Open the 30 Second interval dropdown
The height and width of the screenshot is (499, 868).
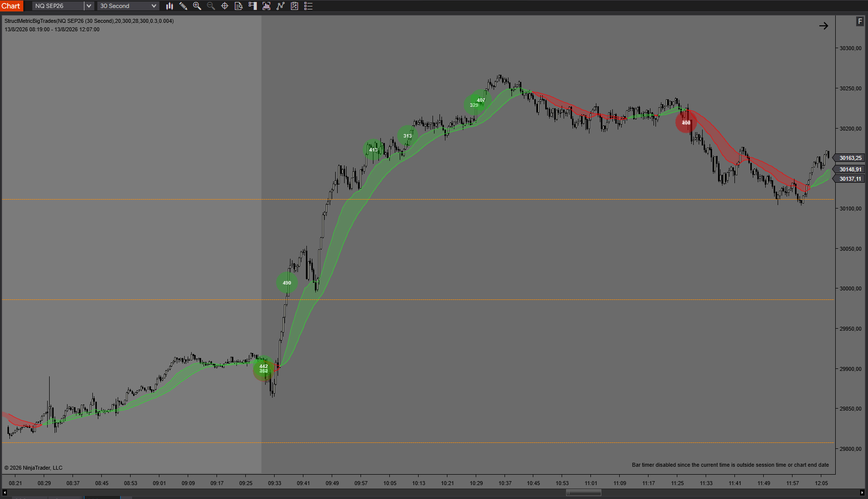(128, 6)
